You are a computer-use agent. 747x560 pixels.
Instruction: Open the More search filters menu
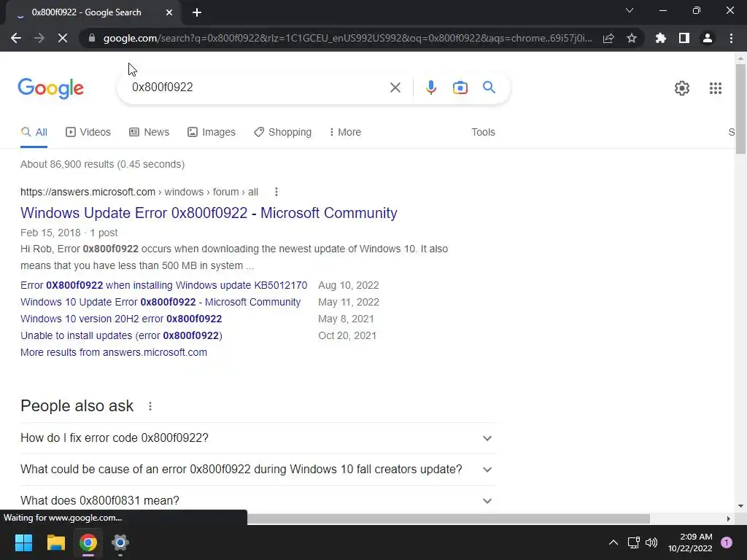(345, 132)
